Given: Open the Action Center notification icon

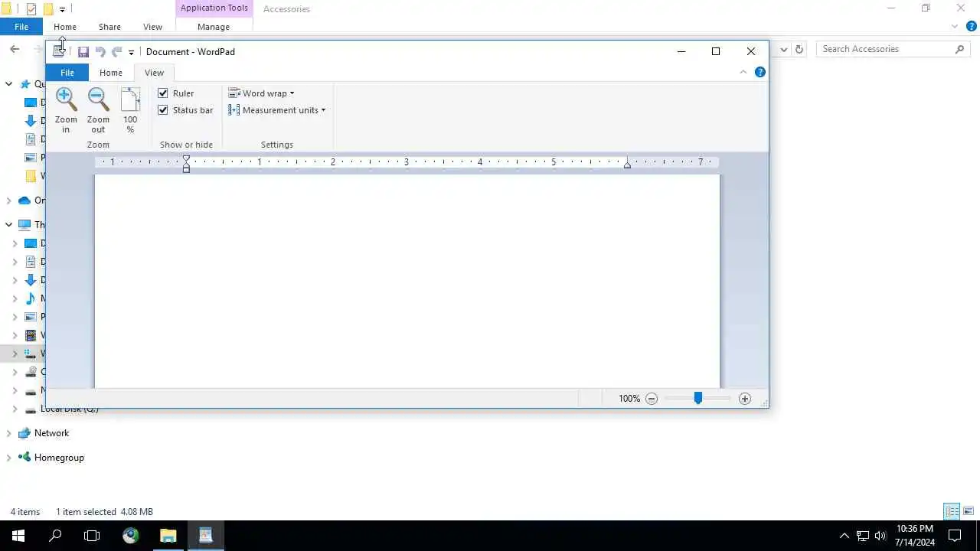Looking at the screenshot, I should click(955, 536).
